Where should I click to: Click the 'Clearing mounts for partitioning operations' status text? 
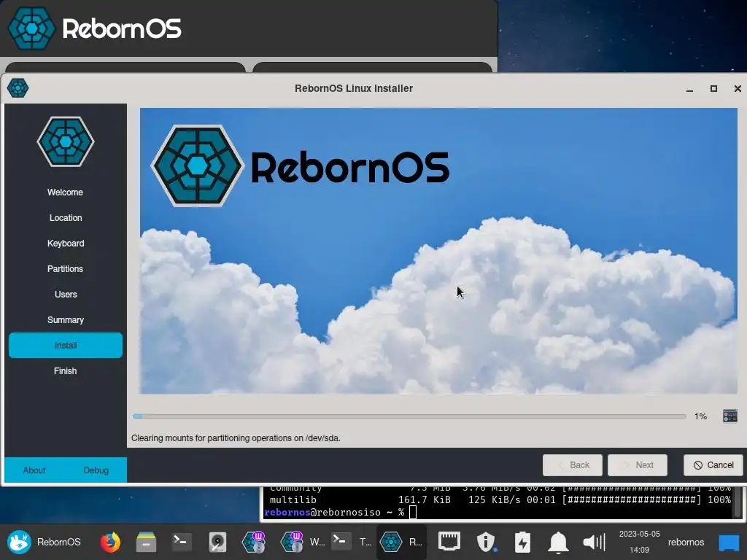click(236, 438)
